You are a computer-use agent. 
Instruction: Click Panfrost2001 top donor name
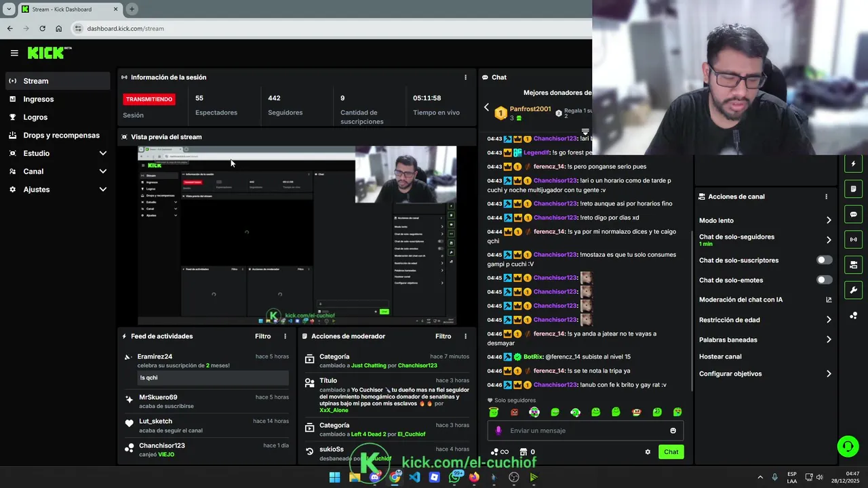click(530, 108)
